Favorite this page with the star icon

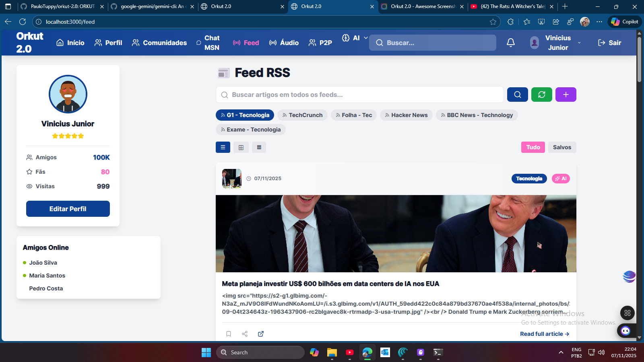(493, 22)
